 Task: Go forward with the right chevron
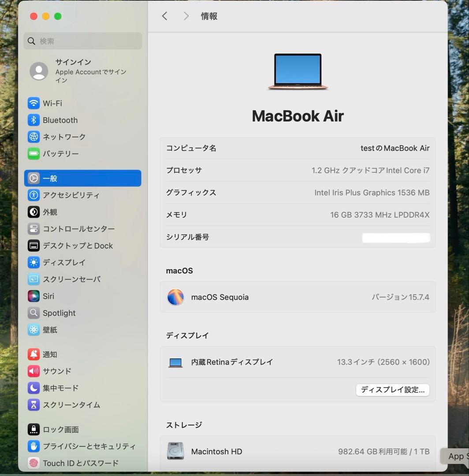(x=186, y=16)
